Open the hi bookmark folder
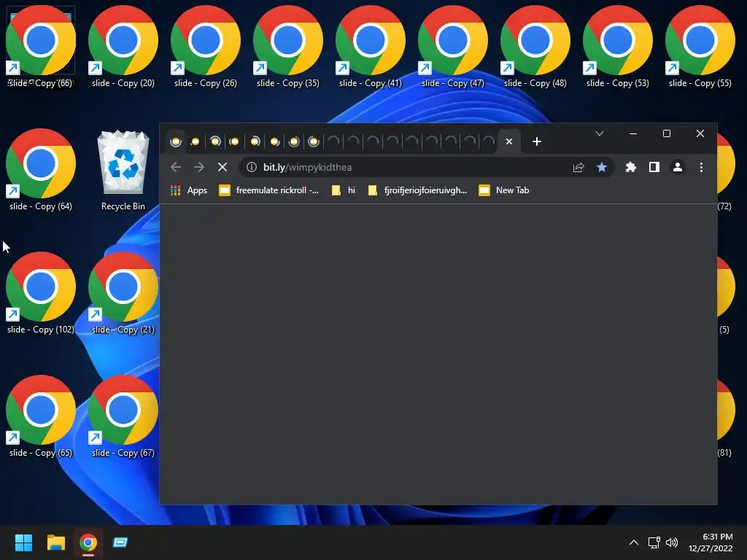 pyautogui.click(x=344, y=190)
